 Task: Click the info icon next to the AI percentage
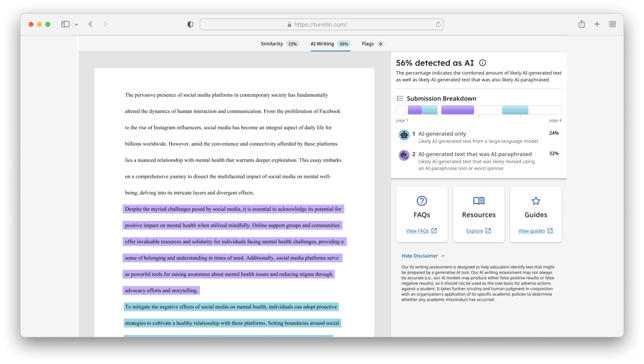pyautogui.click(x=483, y=63)
